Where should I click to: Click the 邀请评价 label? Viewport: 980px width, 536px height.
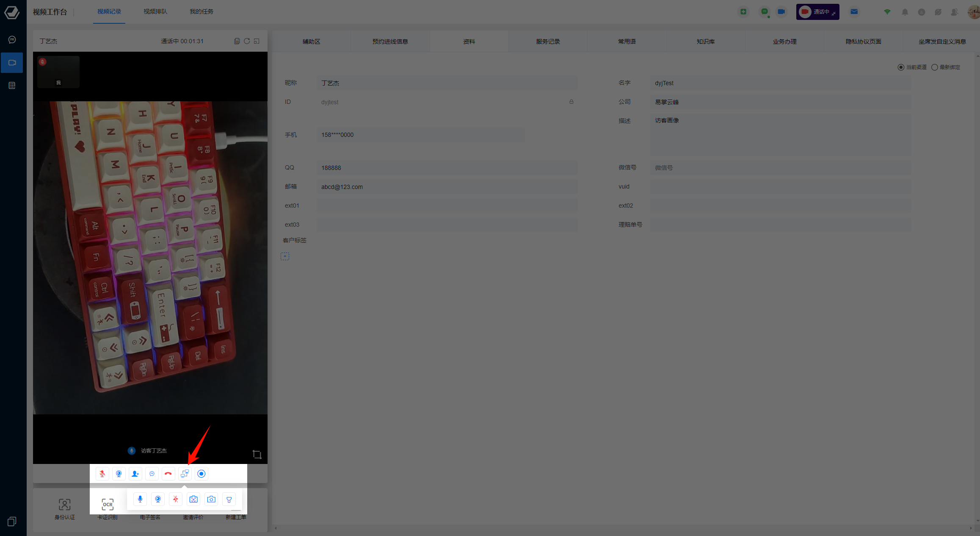pos(193,517)
